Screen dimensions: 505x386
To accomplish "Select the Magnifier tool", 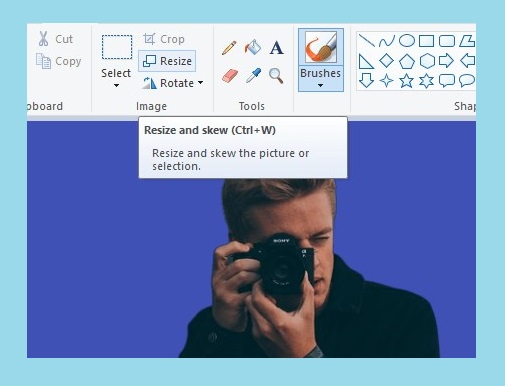I will coord(276,76).
